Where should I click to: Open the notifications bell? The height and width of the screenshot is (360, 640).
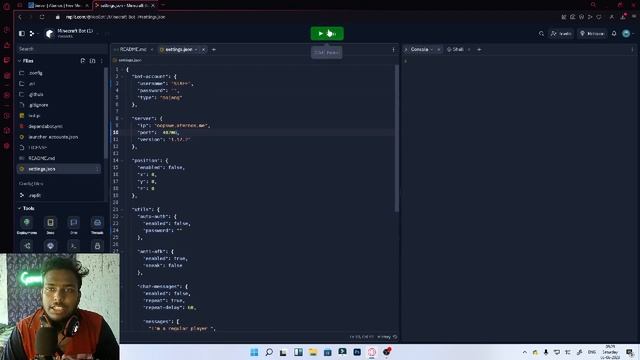[x=614, y=33]
